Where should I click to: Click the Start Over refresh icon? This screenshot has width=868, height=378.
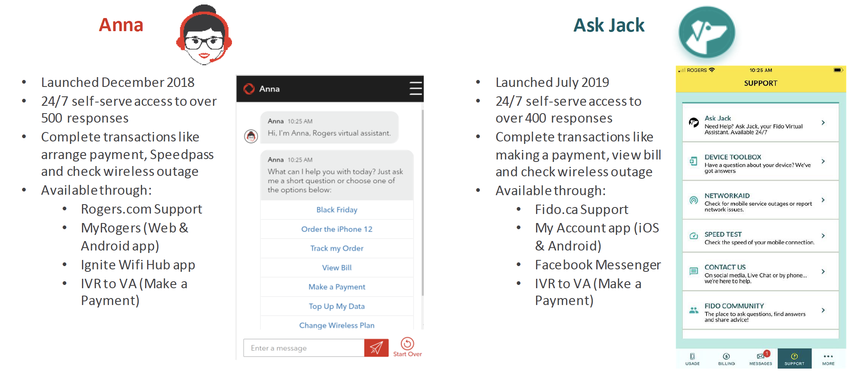click(407, 343)
